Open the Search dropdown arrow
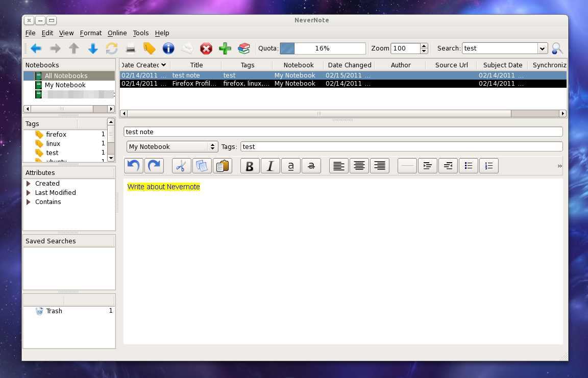The height and width of the screenshot is (378, 588). pyautogui.click(x=542, y=48)
